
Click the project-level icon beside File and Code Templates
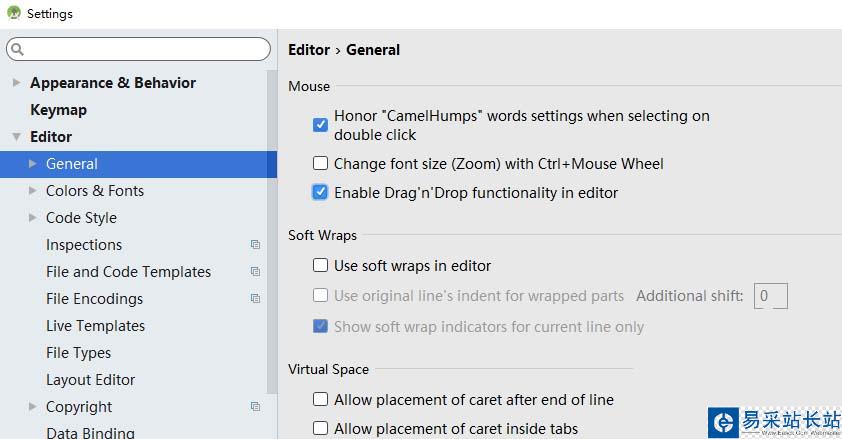(255, 272)
